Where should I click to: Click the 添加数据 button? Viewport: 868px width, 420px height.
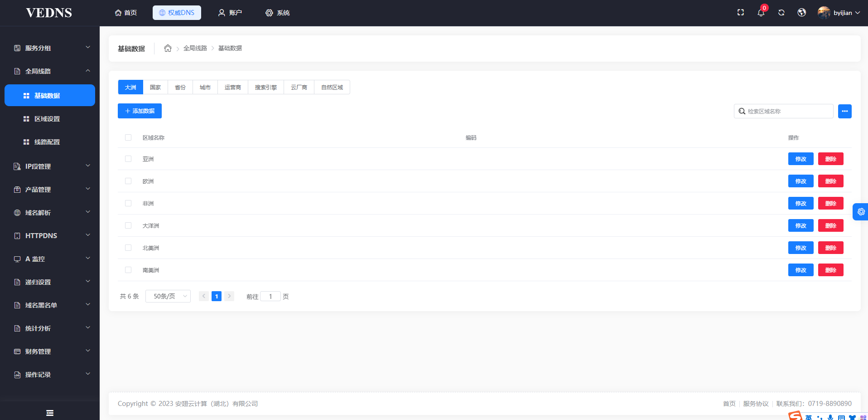[x=140, y=111]
